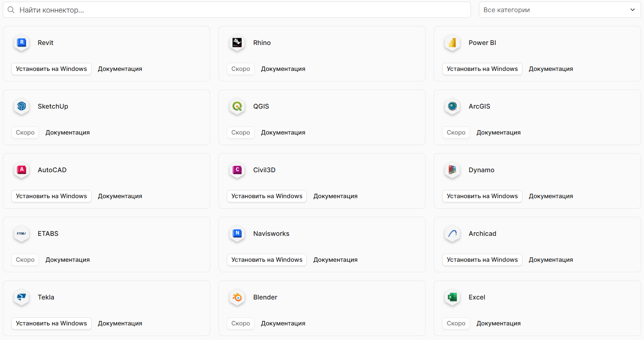The image size is (644, 340).
Task: Open Blender Документация link
Action: click(x=283, y=323)
